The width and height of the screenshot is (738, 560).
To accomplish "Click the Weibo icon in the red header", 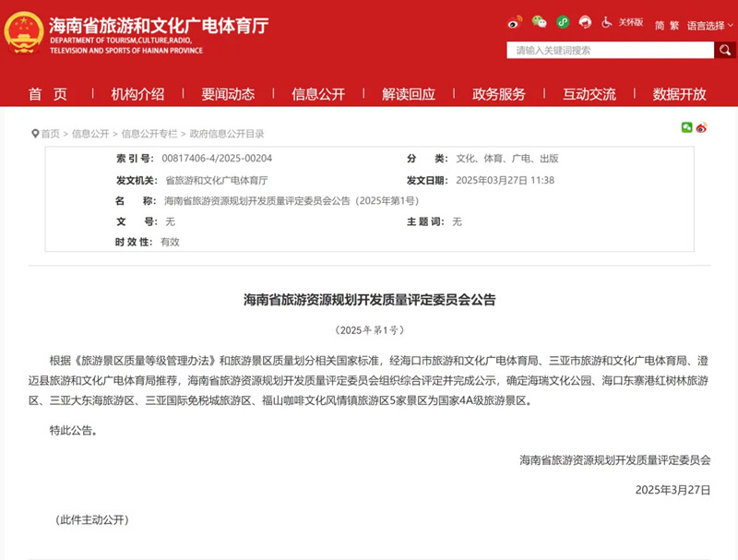I will pos(515,23).
